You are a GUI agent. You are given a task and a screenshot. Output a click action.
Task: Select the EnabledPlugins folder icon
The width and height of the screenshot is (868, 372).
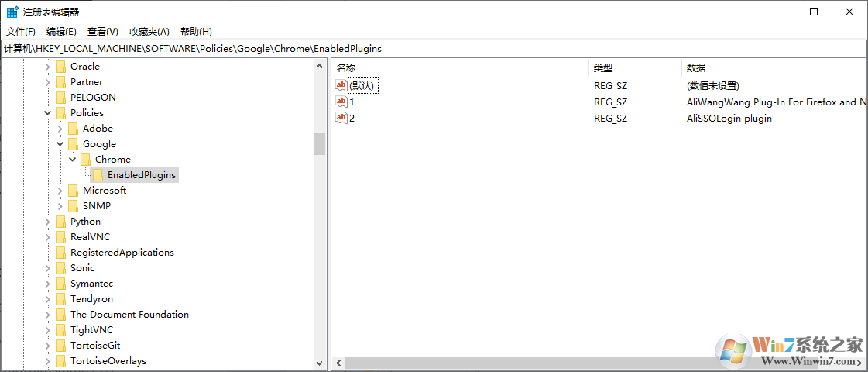(x=98, y=175)
